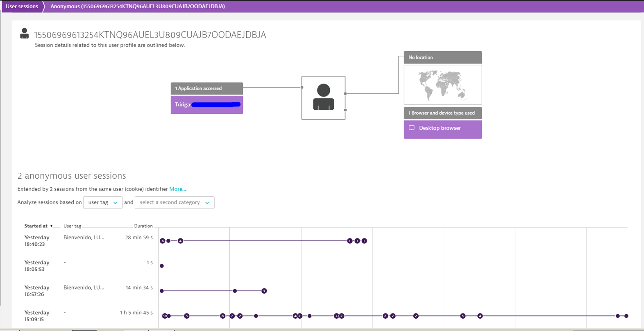Open the More... link about cookie identifier
The image size is (644, 331).
177,189
